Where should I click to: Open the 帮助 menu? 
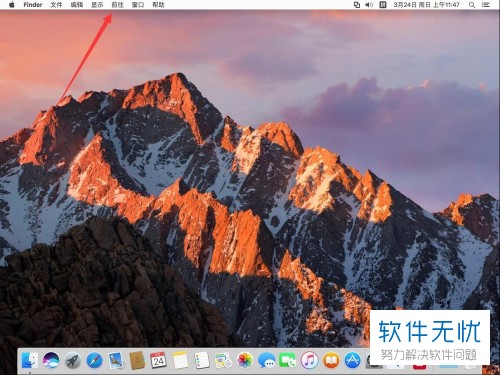pos(158,5)
